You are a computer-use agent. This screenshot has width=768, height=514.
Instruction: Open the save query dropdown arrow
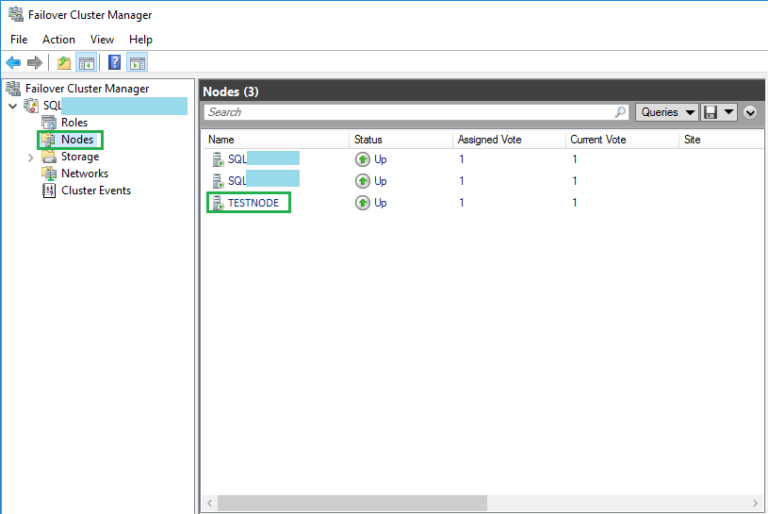(x=728, y=112)
